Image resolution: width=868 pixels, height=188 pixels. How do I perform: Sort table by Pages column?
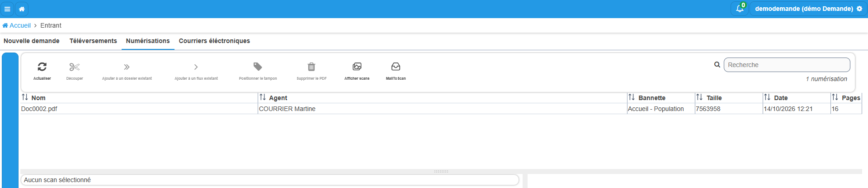tap(846, 98)
